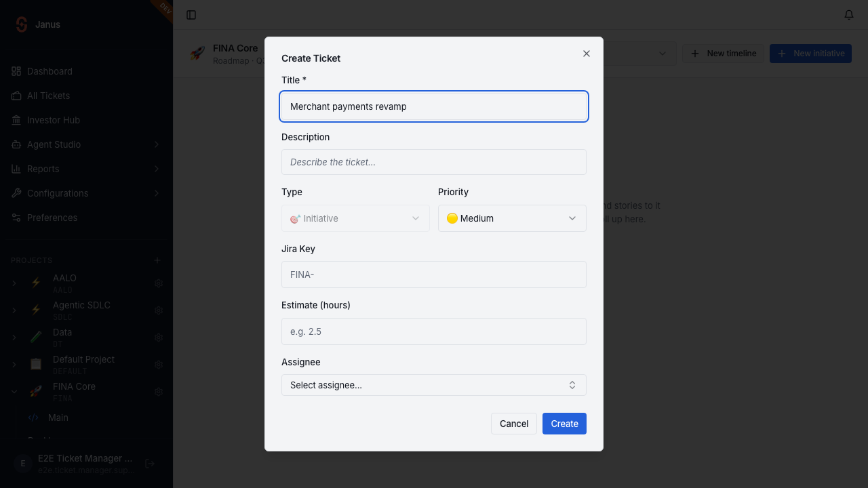
Task: Click the New initiative button
Action: (810, 54)
